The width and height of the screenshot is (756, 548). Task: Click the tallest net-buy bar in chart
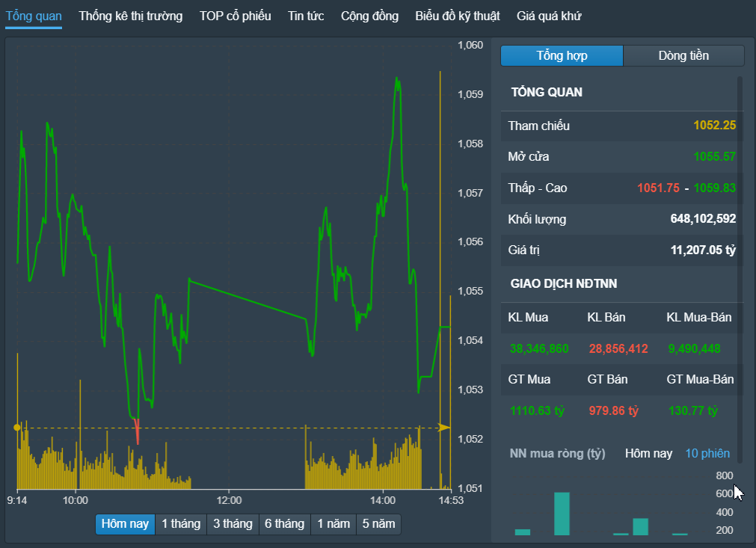point(562,514)
